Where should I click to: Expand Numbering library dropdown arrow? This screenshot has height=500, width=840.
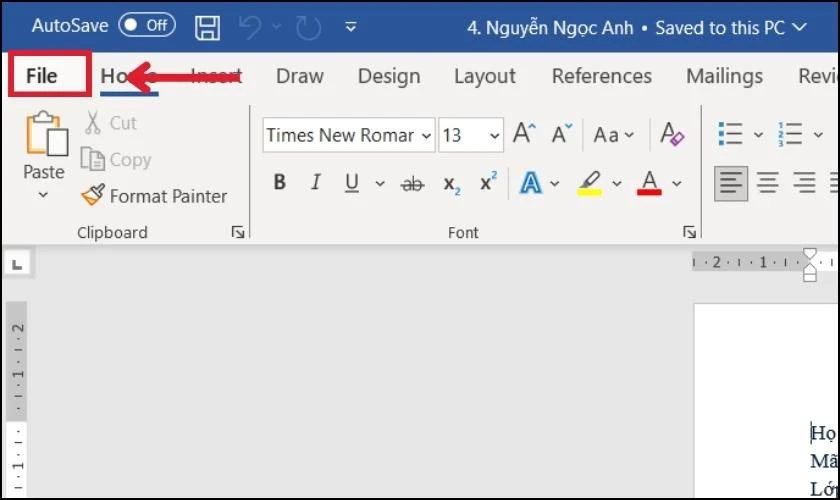coord(818,135)
